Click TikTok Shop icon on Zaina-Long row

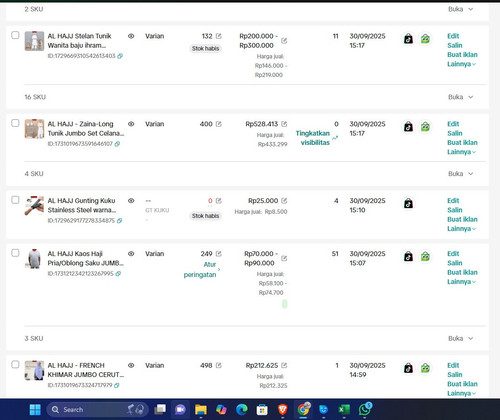408,127
